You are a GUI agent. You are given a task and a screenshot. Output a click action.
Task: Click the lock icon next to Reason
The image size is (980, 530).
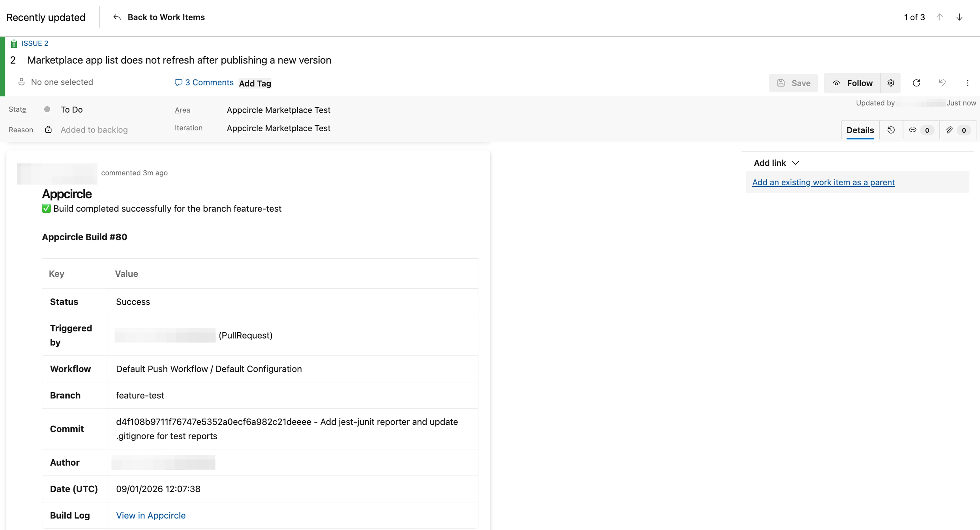(48, 130)
